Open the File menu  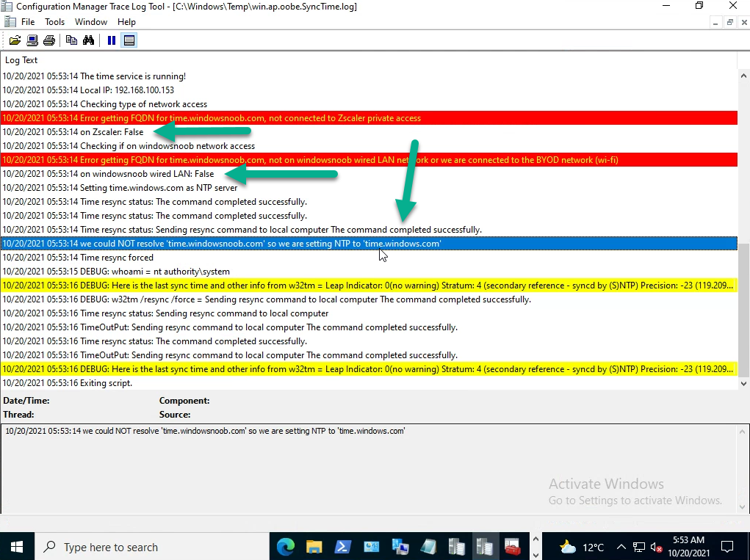28,22
